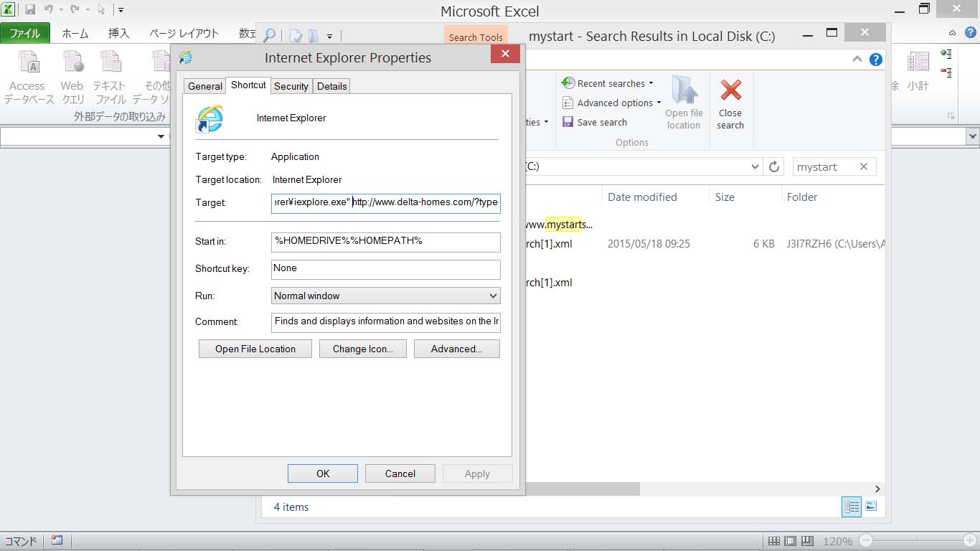Image resolution: width=980 pixels, height=551 pixels.
Task: Switch to the ページ レイアウト ribbon tab
Action: coord(184,33)
